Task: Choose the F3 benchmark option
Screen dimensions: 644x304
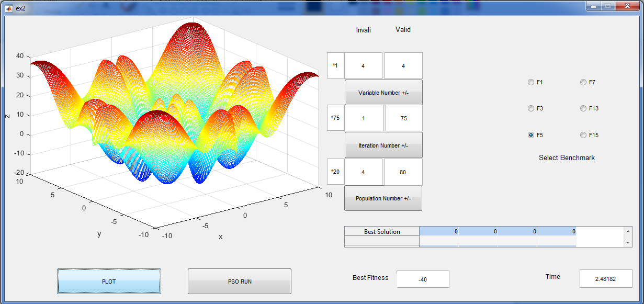Action: point(531,108)
